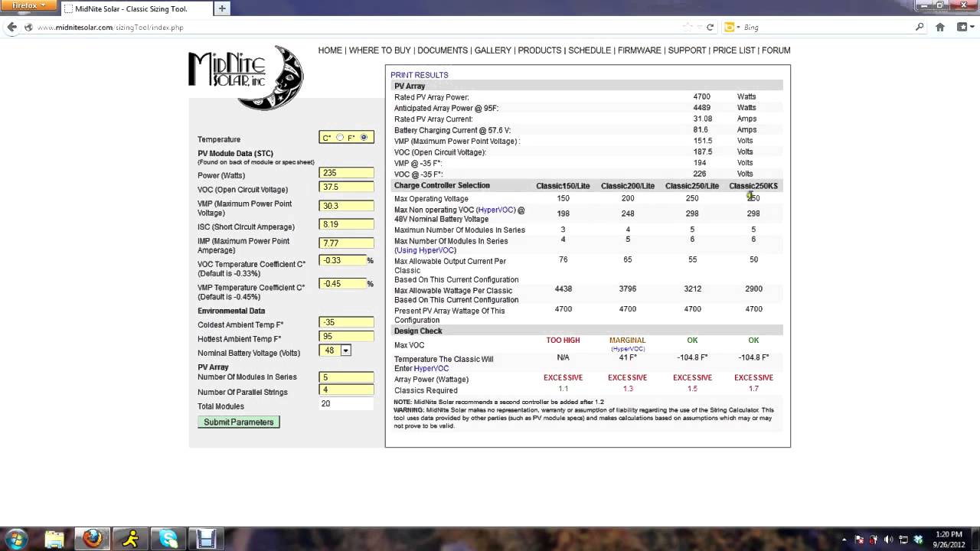Click the VMP Temperature Coefficient field
Viewport: 980px width, 551px height.
[x=343, y=283]
